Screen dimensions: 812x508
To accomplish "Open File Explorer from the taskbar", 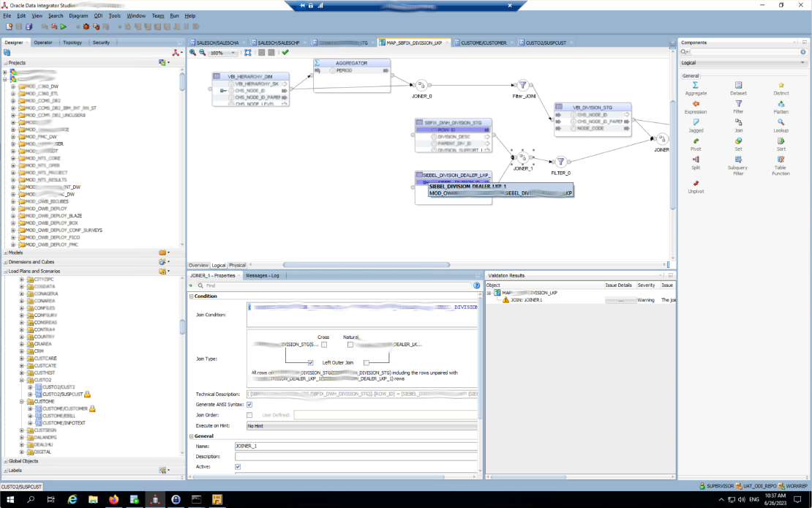I will (93, 500).
